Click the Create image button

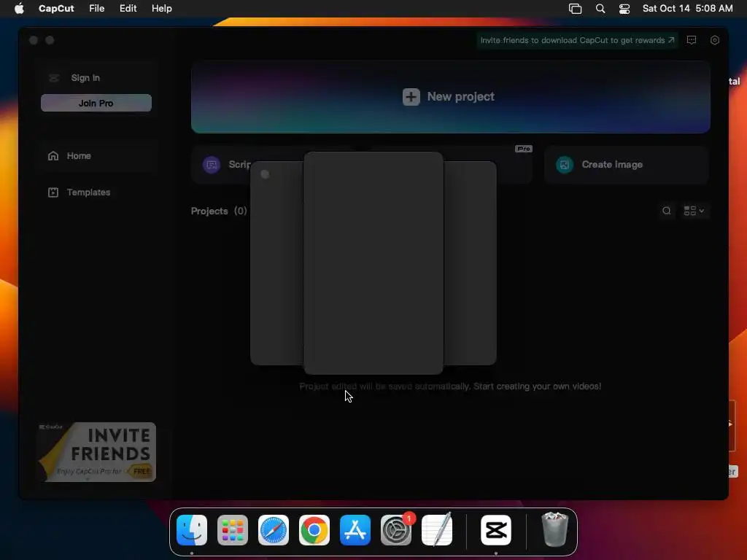point(627,165)
